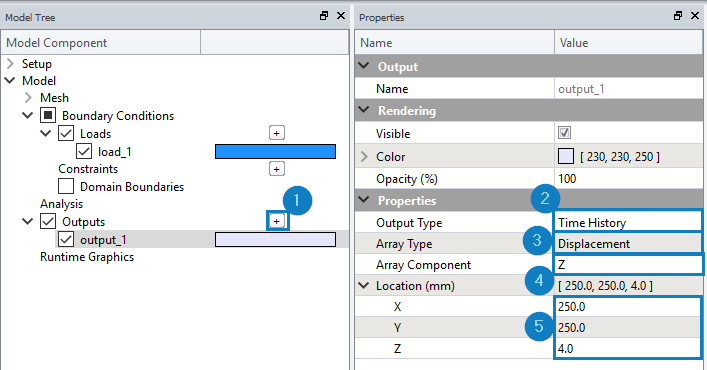Screen dimensions: 707x370
Task: Open the Output Type dropdown
Action: [628, 222]
